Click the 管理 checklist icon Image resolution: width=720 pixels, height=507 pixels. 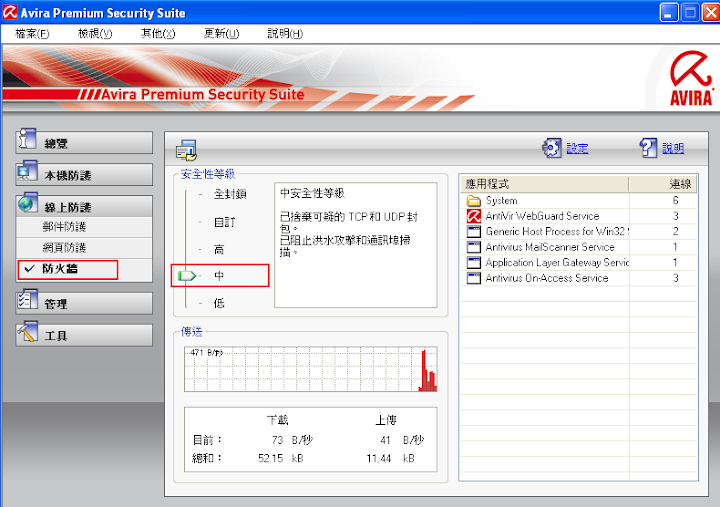tap(27, 300)
